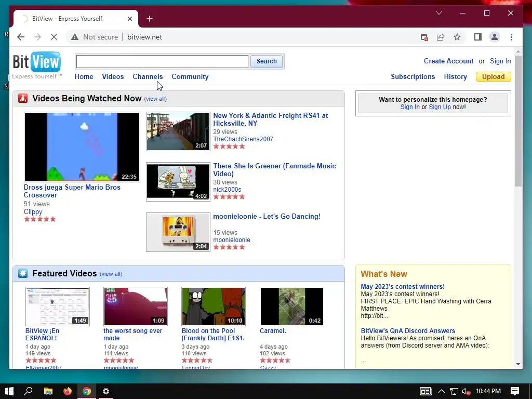Click the Search button

tap(267, 61)
